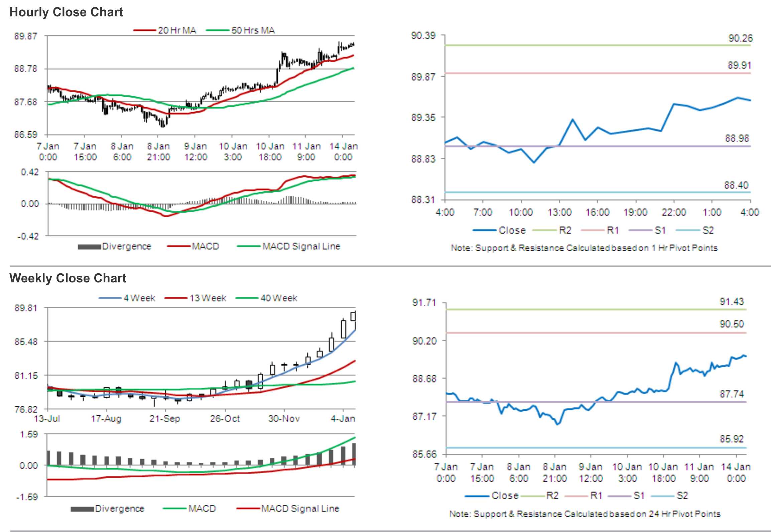Screen dimensions: 771x532
Task: Click the 88.40 S2 level label
Action: (736, 185)
